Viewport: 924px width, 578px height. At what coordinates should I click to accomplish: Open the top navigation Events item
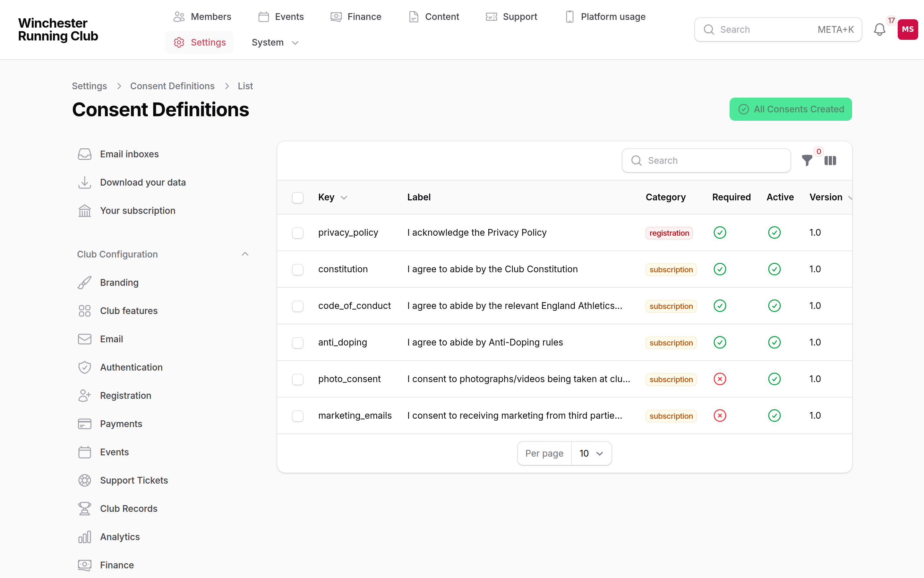281,17
